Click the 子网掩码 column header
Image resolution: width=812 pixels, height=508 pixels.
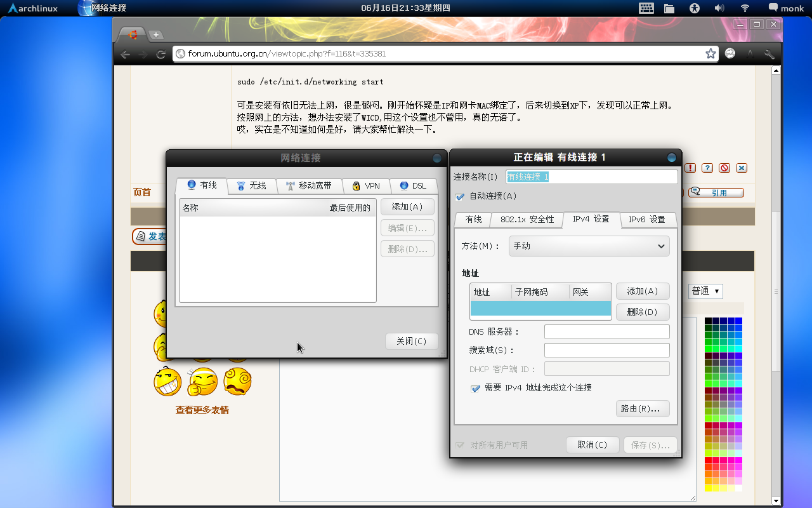(x=540, y=292)
